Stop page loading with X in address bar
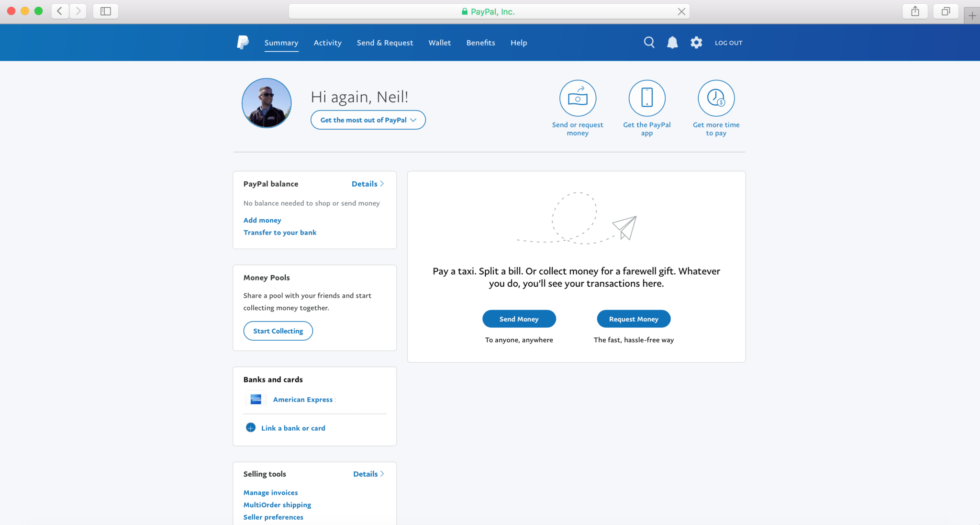980x525 pixels. [x=681, y=11]
